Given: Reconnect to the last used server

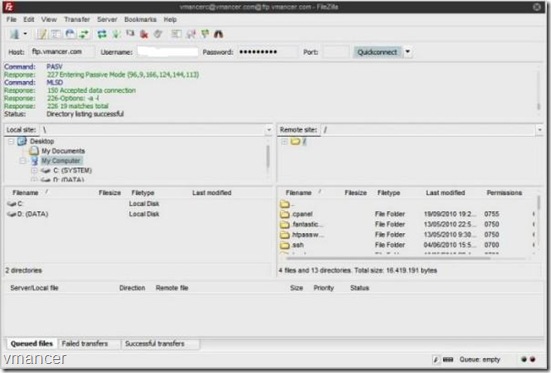Looking at the screenshot, I should (158, 34).
